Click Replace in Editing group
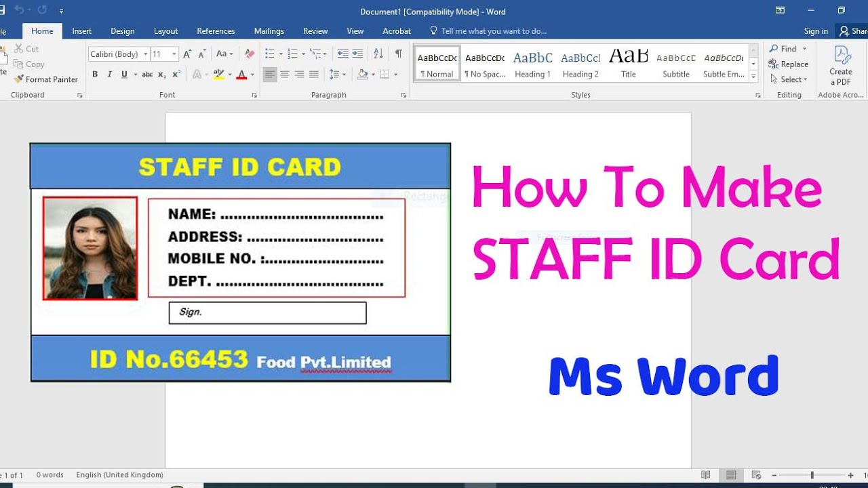This screenshot has width=868, height=488. coord(789,64)
